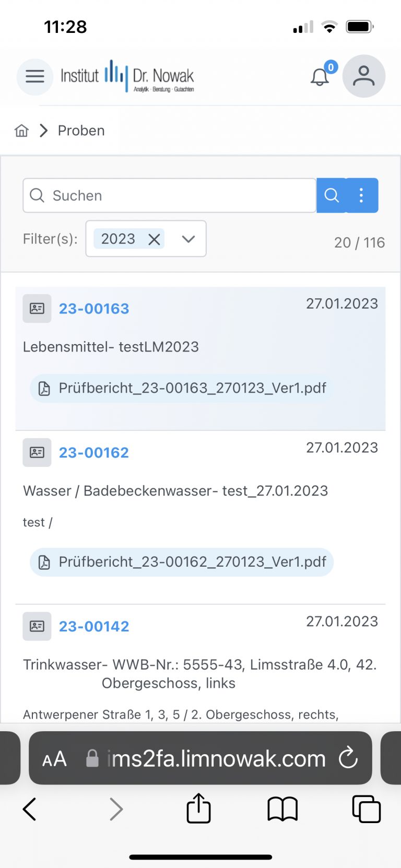Open the user profile avatar
The image size is (401, 868).
[x=364, y=76]
